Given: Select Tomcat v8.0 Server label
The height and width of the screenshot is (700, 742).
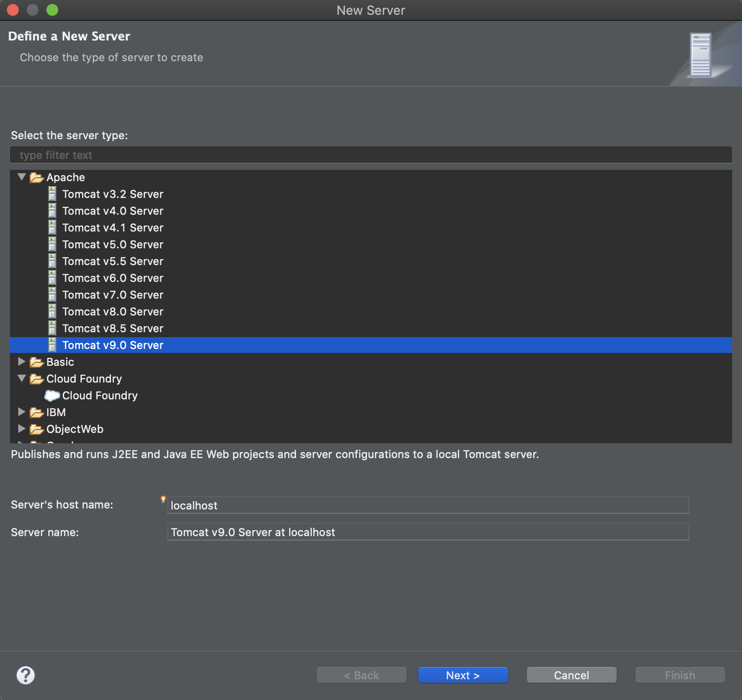Looking at the screenshot, I should coord(112,311).
